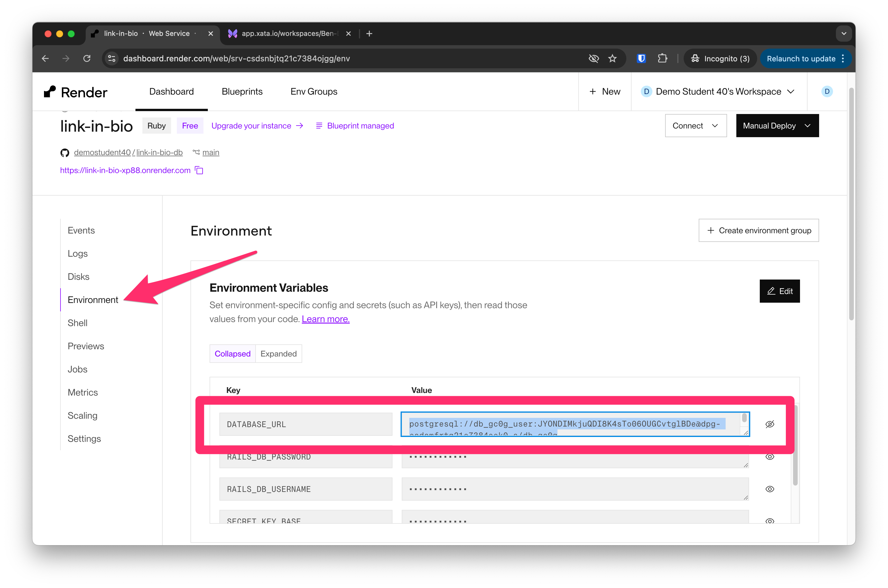Open Logs in the sidebar

78,253
